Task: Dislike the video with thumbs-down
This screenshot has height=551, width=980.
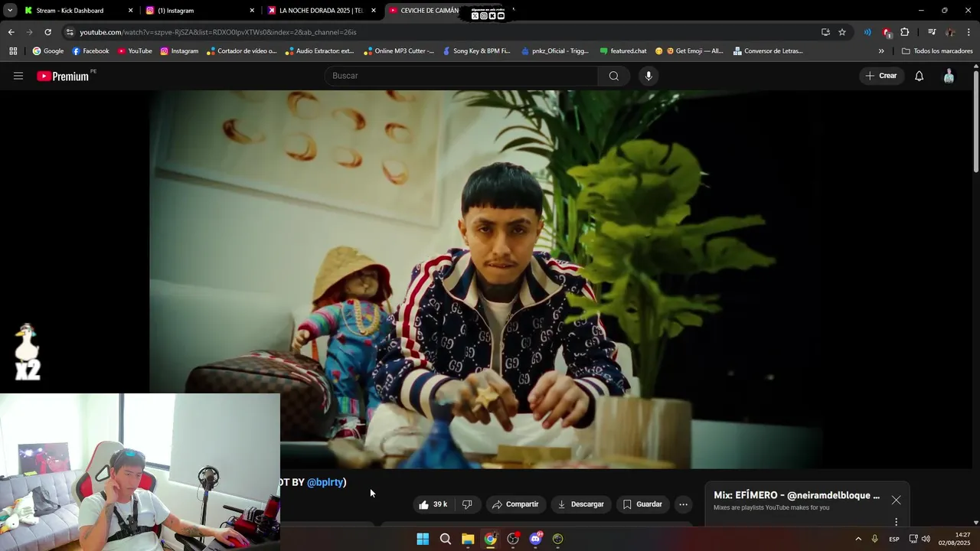Action: click(467, 504)
